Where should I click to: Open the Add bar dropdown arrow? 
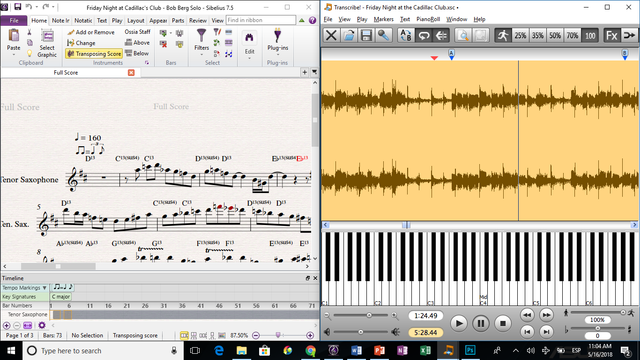pos(171,33)
